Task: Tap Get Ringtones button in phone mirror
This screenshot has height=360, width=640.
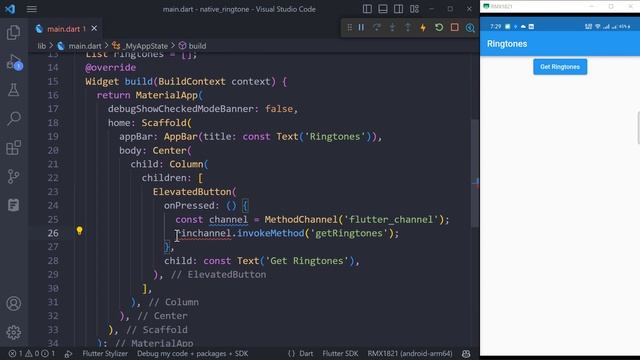Action: [x=560, y=67]
